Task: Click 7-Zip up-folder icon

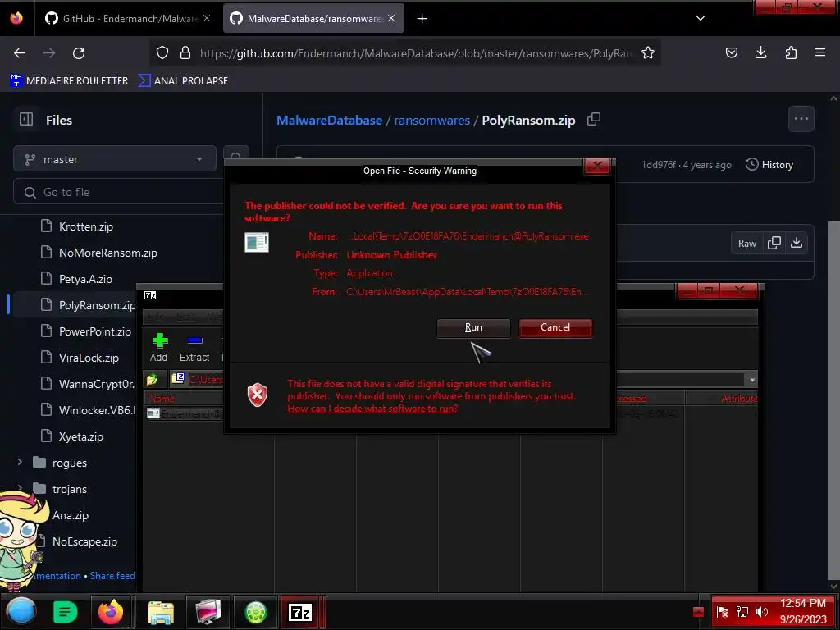Action: (x=152, y=379)
